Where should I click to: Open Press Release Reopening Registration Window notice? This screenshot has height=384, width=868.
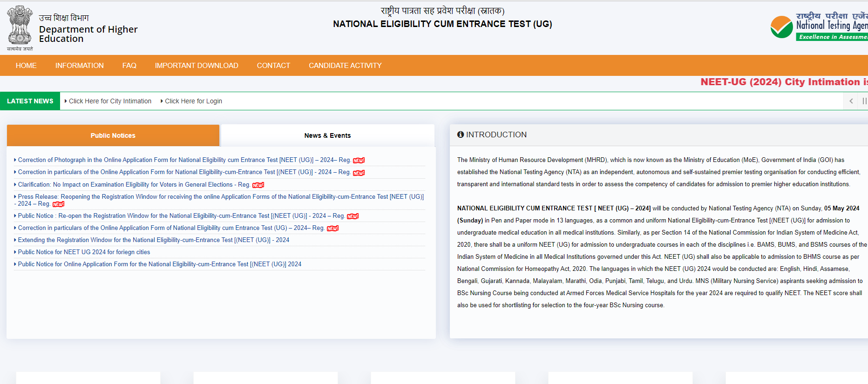(219, 200)
